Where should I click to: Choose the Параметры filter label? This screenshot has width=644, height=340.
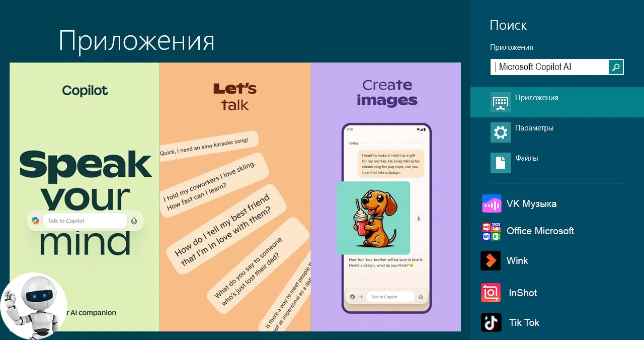[534, 128]
